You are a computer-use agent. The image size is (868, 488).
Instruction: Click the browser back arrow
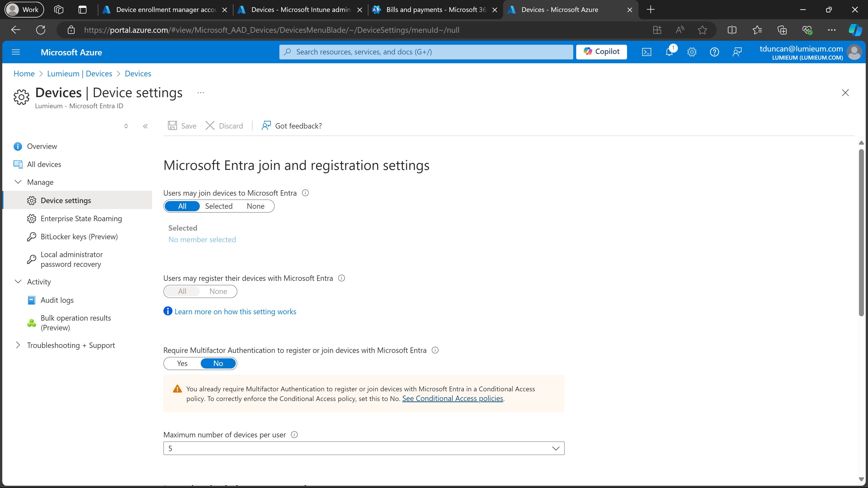(x=16, y=30)
